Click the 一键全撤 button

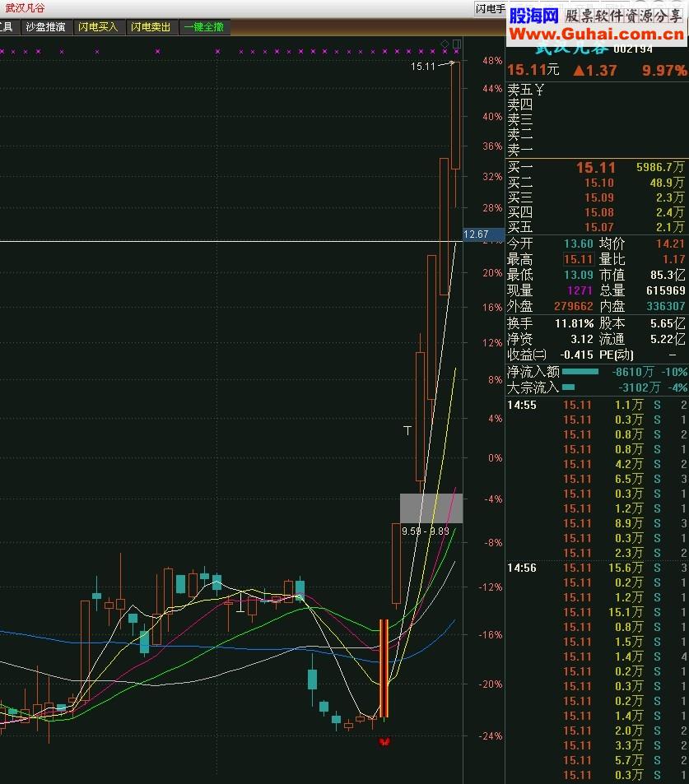pyautogui.click(x=203, y=27)
